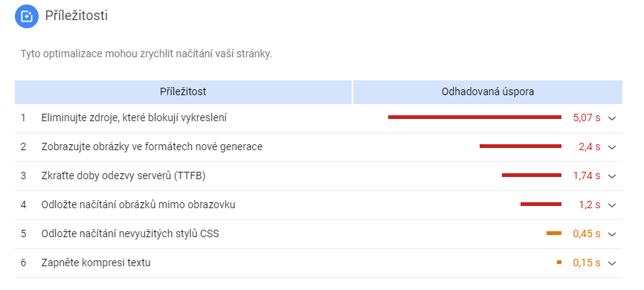The width and height of the screenshot is (644, 290).
Task: Click the Odhadovaná úspora column header
Action: pyautogui.click(x=488, y=91)
